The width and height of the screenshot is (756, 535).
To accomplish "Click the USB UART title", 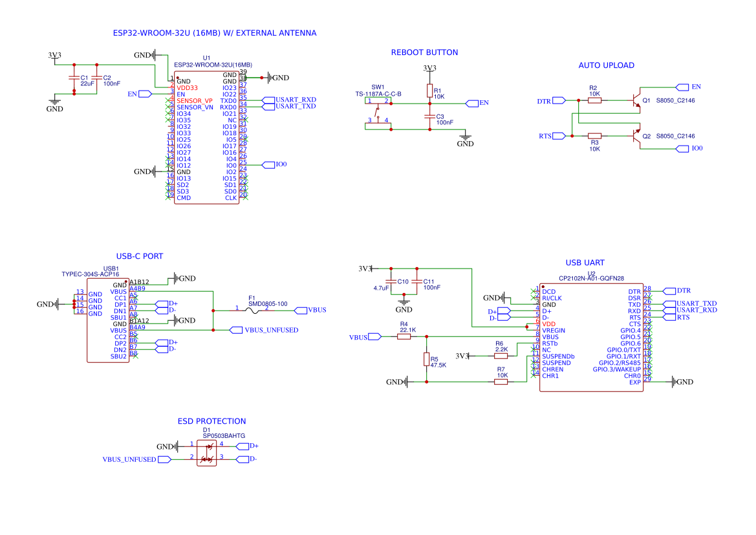I will click(585, 263).
